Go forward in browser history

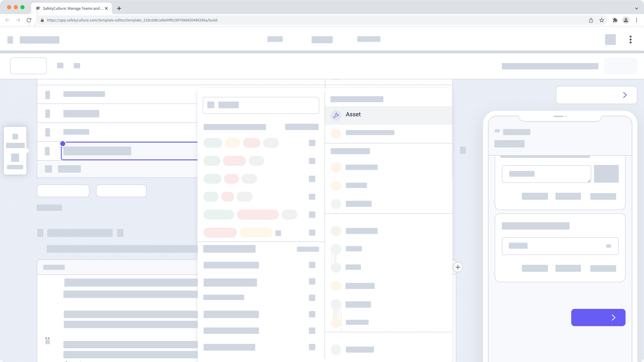(x=18, y=20)
